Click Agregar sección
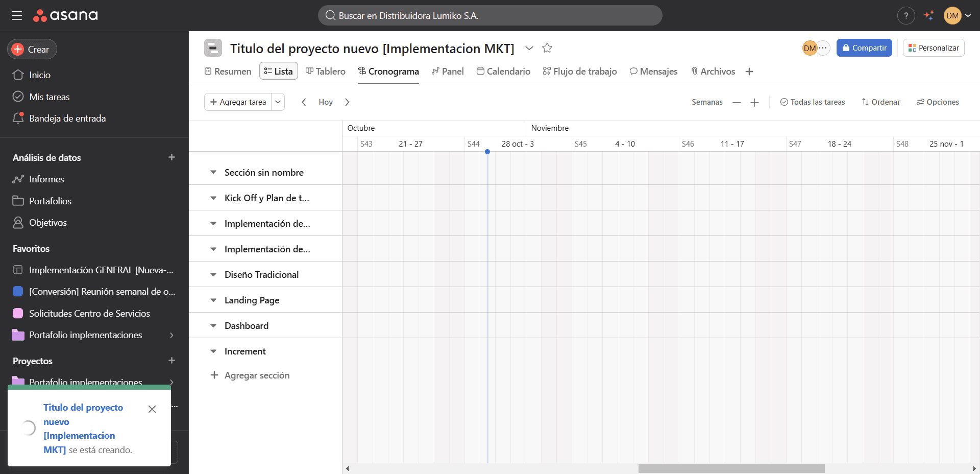 [x=250, y=375]
